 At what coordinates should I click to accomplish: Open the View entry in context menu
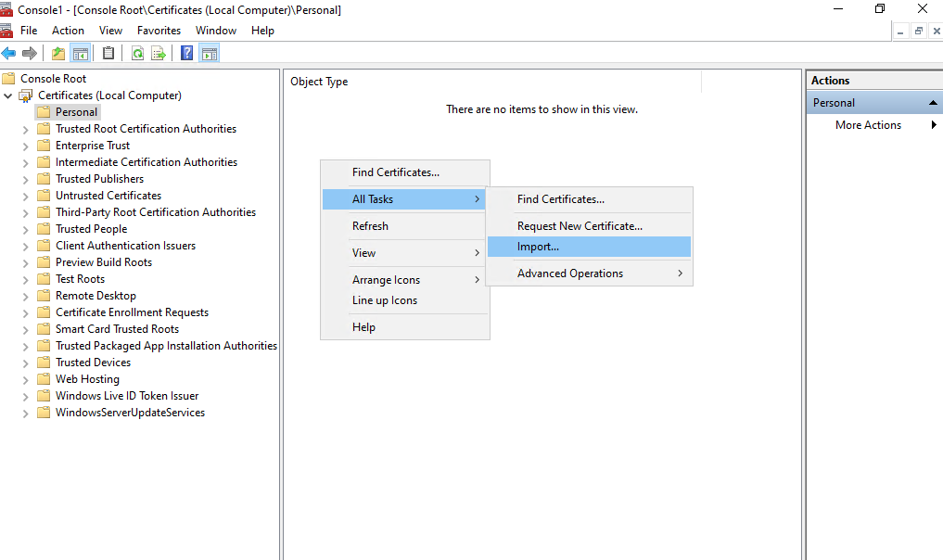pyautogui.click(x=405, y=253)
